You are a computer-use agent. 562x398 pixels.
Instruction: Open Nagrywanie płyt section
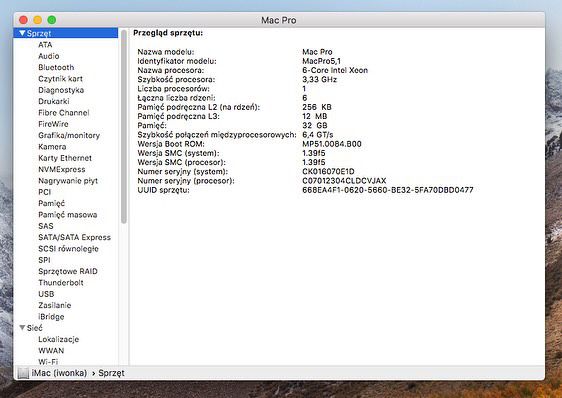tap(68, 181)
